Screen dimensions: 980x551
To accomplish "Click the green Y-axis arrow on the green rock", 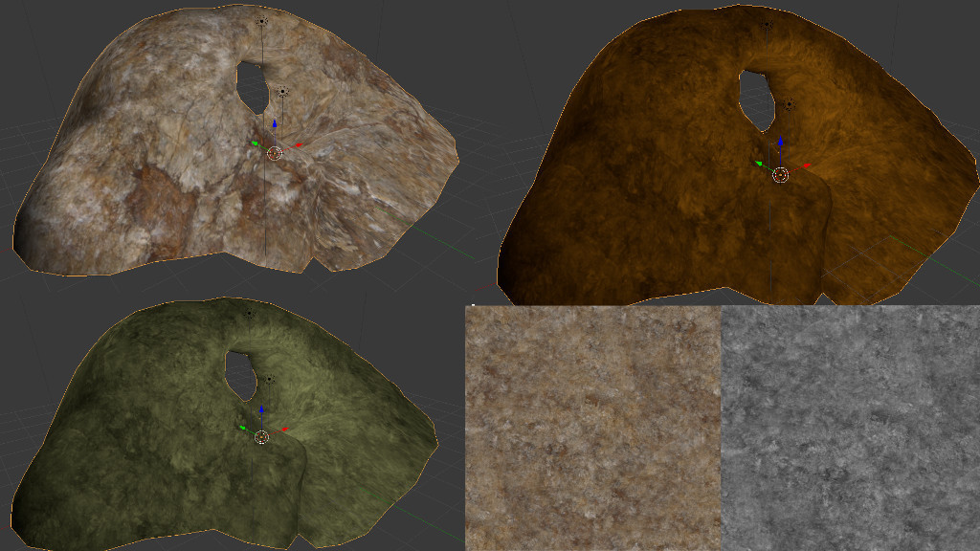I will point(243,428).
